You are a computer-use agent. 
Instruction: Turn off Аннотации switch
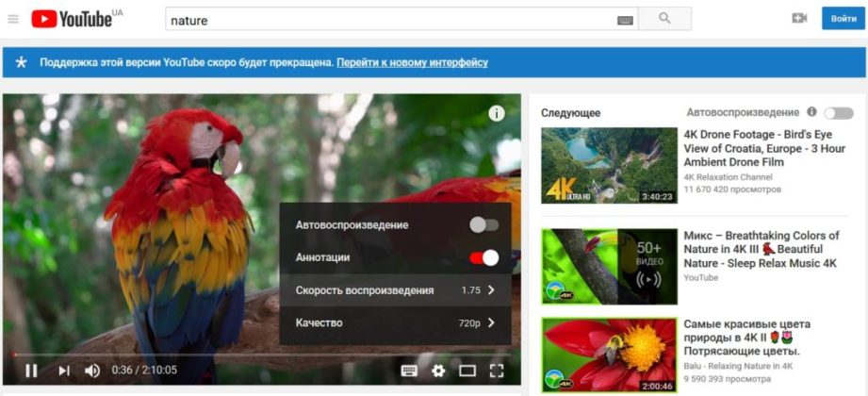(x=483, y=257)
